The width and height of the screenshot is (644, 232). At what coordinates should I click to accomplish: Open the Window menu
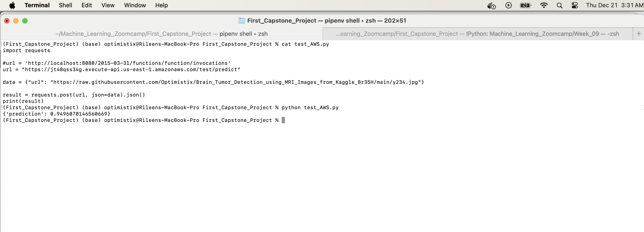point(135,5)
